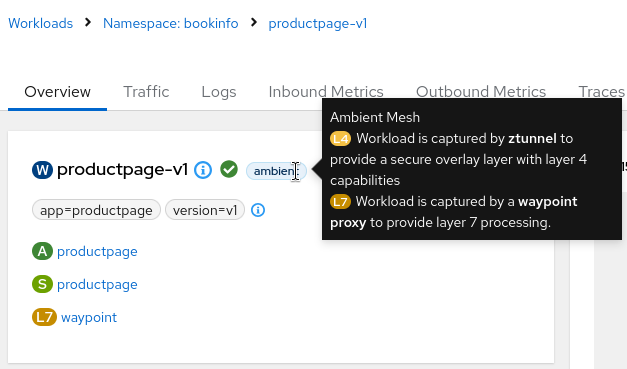Click the green health checkmark icon
627x369 pixels.
(229, 169)
